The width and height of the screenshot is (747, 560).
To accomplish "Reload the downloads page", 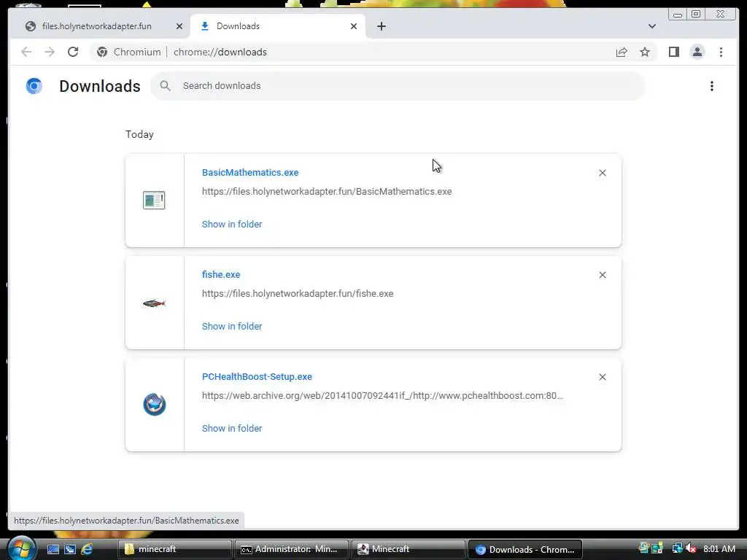I will point(73,52).
